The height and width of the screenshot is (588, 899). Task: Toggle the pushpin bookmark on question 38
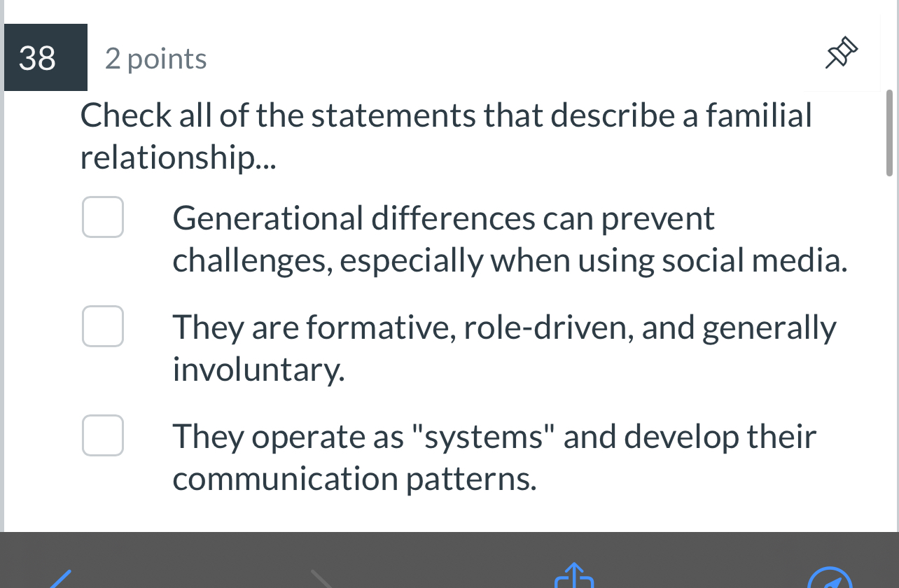(841, 52)
